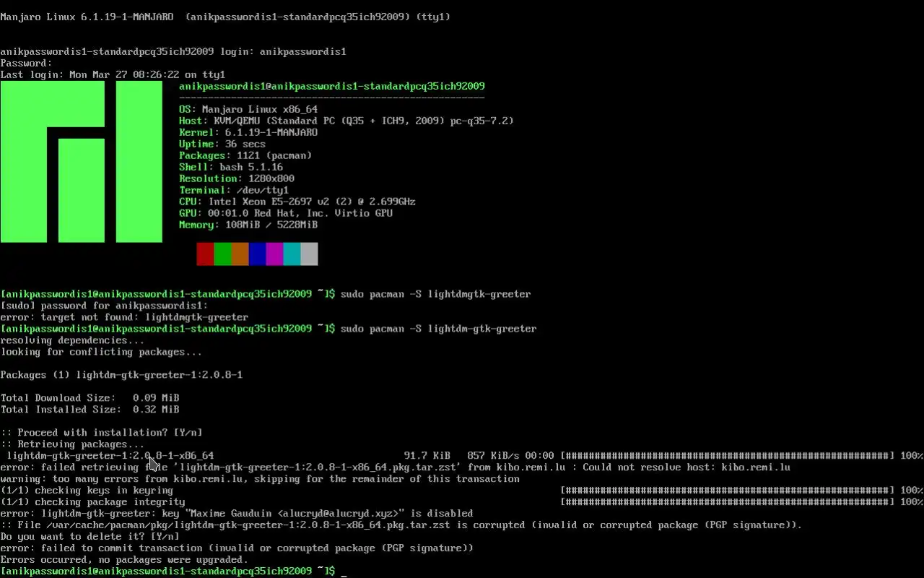Screen dimensions: 924x578
Task: Click the user@host header above system info
Action: [x=332, y=86]
